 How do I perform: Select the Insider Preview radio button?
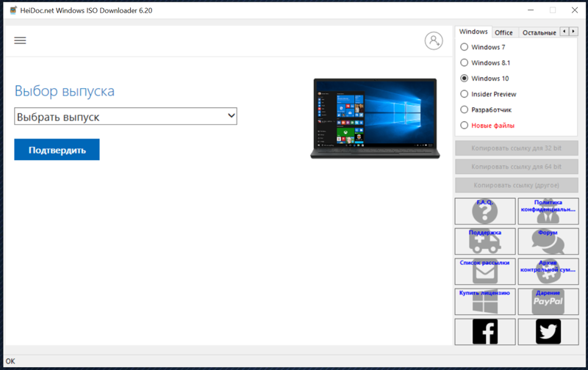[x=465, y=94]
